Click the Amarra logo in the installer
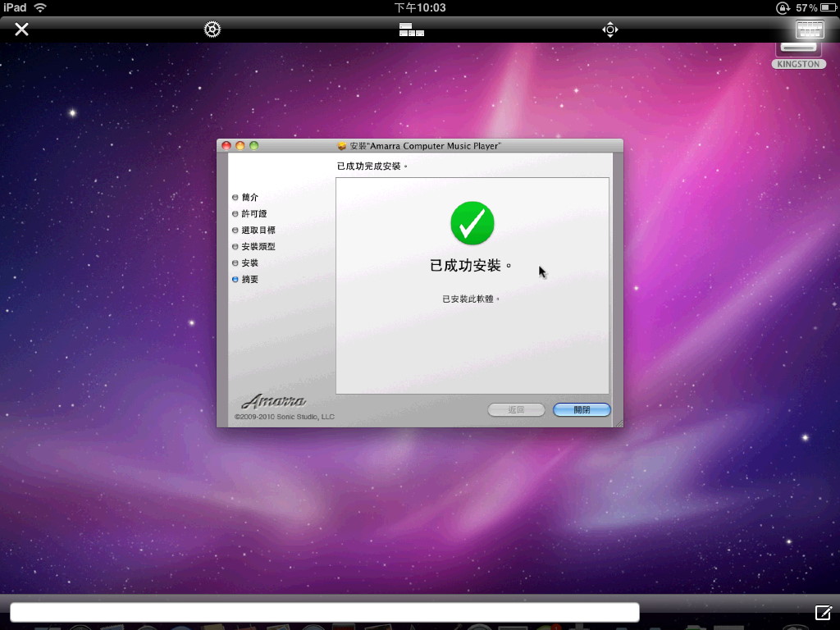 click(x=273, y=400)
